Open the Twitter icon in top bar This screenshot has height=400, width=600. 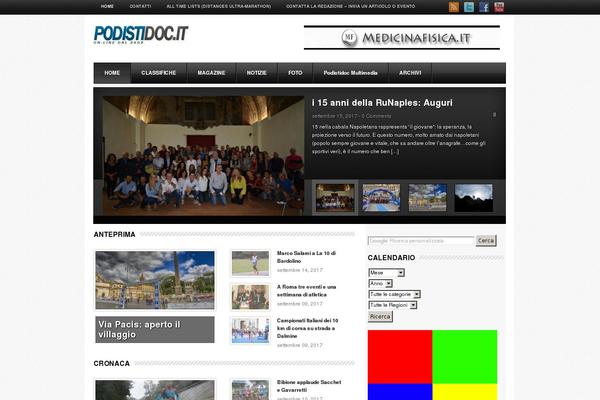(469, 7)
